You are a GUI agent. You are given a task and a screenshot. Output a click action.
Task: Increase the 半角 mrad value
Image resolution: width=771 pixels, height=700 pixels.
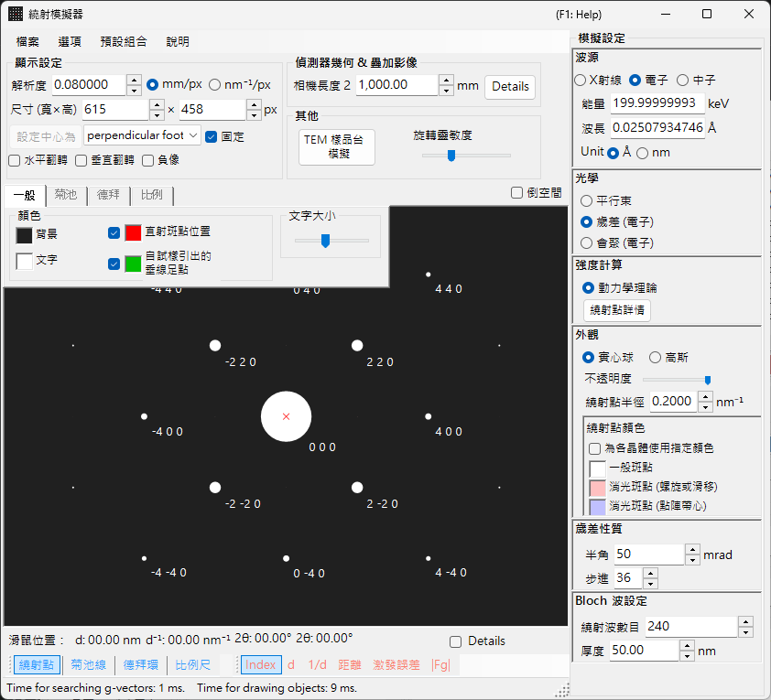pos(692,550)
